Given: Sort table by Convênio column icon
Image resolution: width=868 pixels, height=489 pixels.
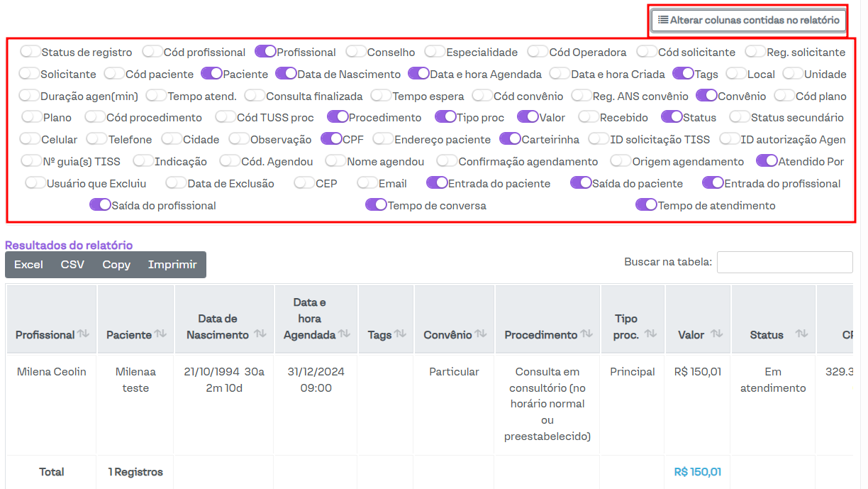Looking at the screenshot, I should point(481,334).
